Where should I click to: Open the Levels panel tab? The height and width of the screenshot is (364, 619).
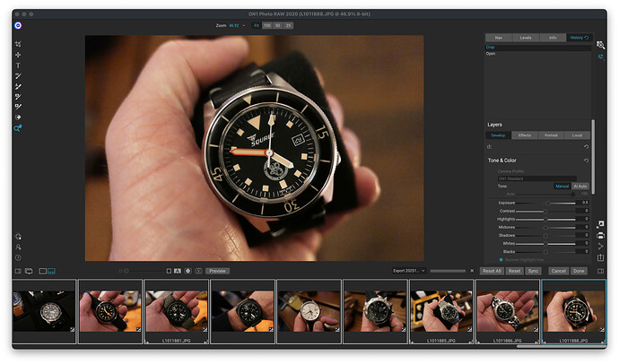pos(525,38)
